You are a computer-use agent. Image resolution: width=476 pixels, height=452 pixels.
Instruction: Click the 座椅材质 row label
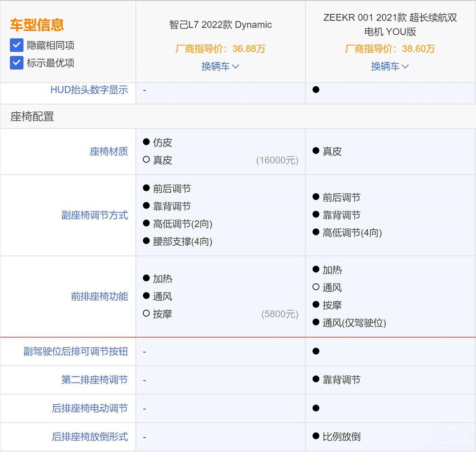109,151
